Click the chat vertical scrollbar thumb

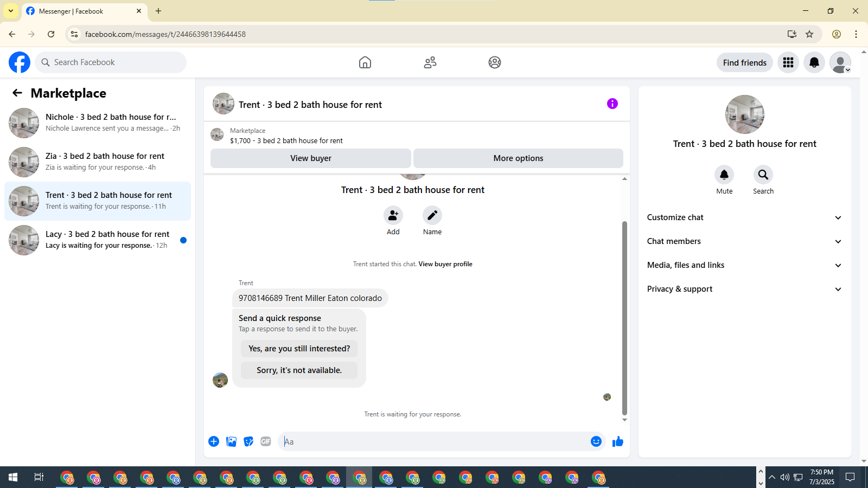click(x=624, y=318)
